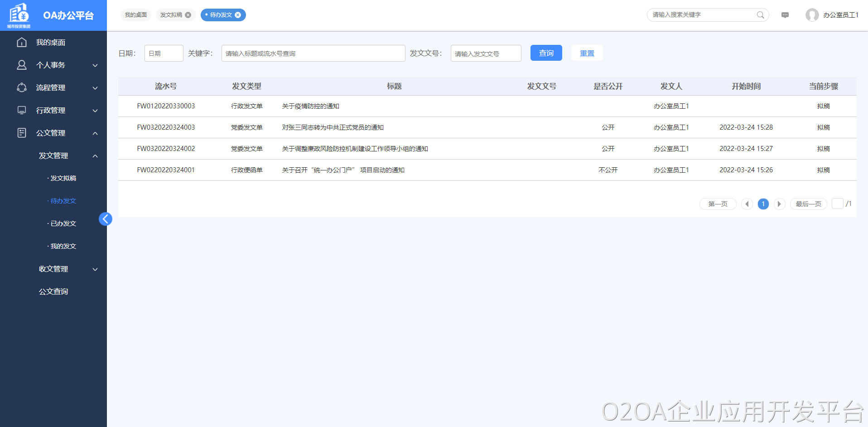Viewport: 868px width, 427px height.
Task: Open the message notification icon
Action: pos(785,15)
